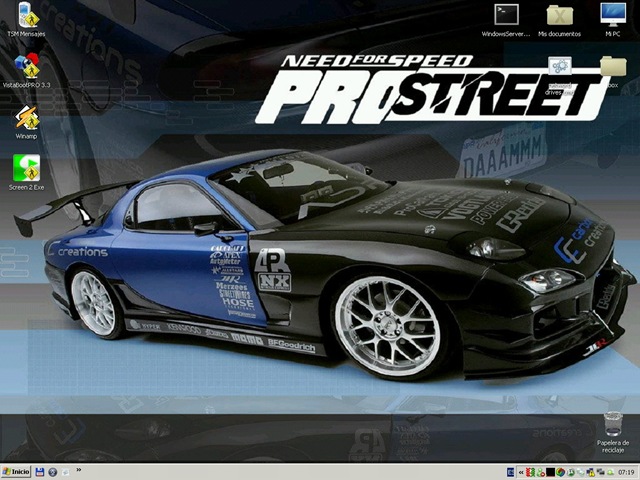Select the Screen 2 Exe desktop icon

(27, 173)
